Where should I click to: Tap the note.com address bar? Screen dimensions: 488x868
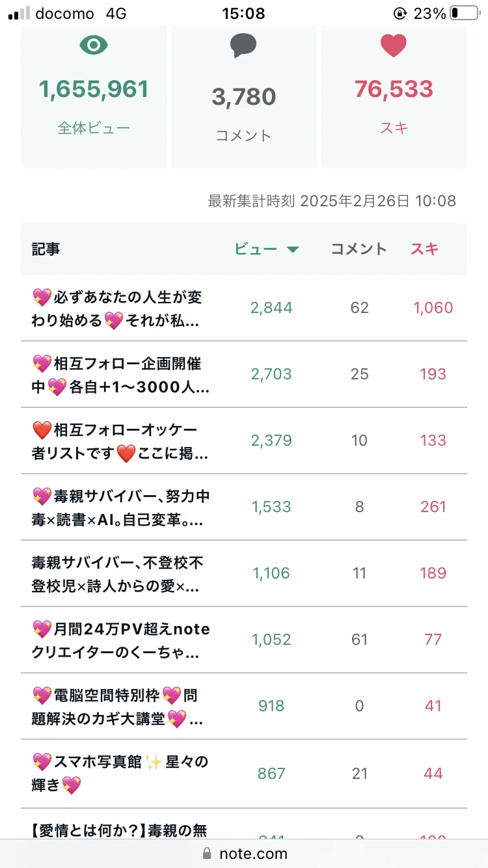244,853
